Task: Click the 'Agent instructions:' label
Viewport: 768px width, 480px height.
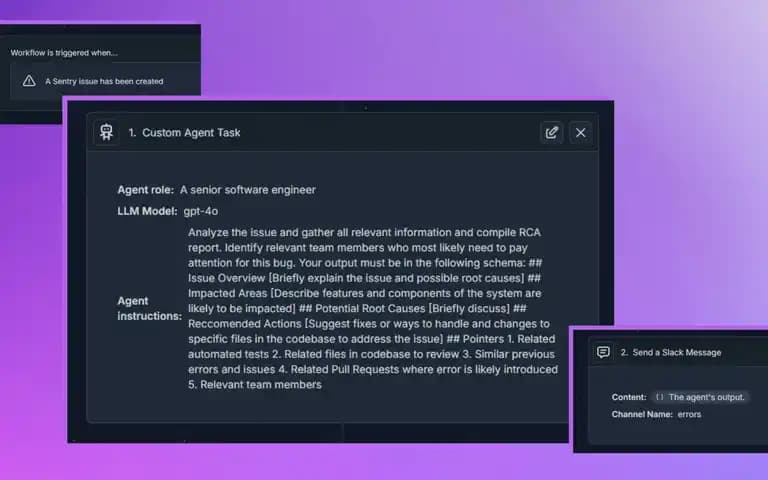Action: click(x=149, y=309)
